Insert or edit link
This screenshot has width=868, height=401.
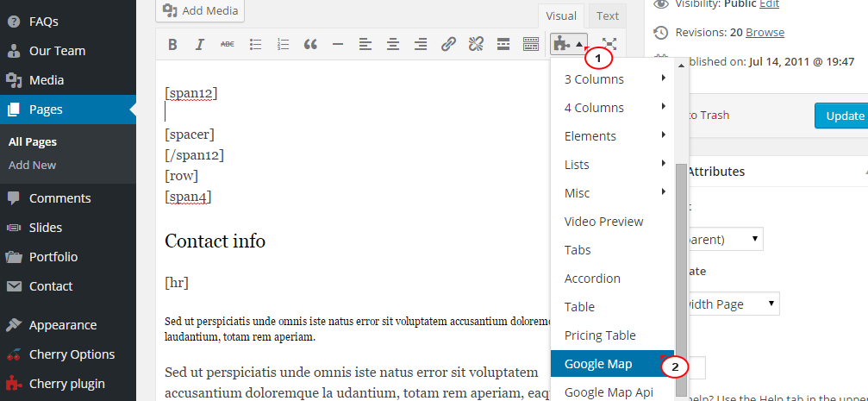click(448, 44)
